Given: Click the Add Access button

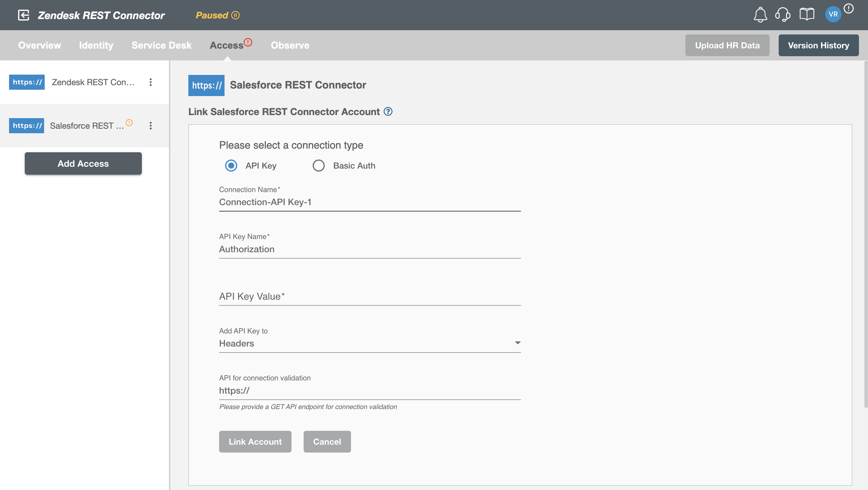Looking at the screenshot, I should (x=83, y=163).
